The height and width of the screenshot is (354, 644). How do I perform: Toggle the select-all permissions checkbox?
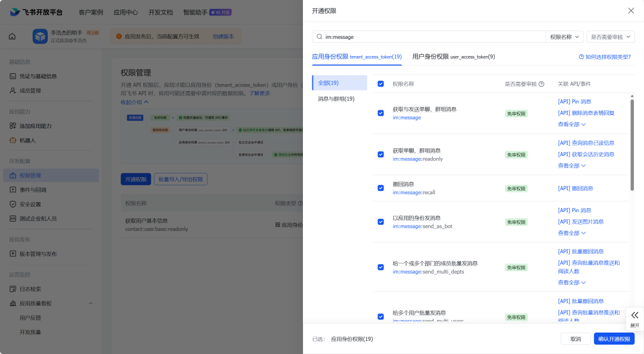point(380,85)
